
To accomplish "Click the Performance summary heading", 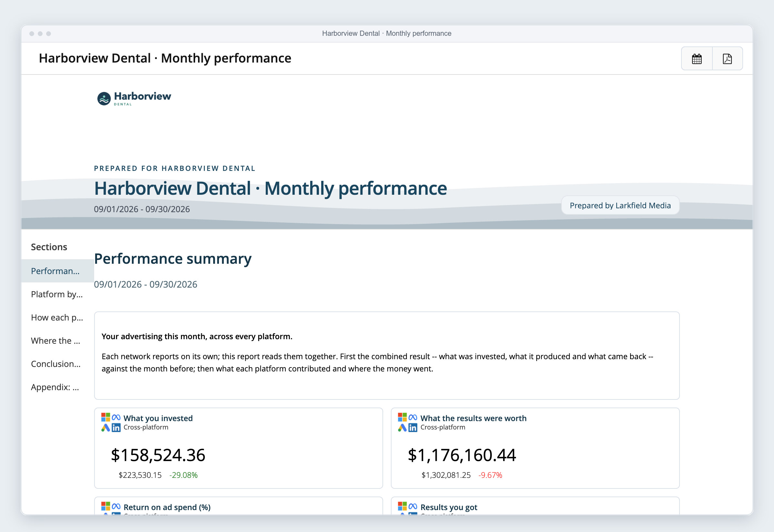I will coord(173,259).
